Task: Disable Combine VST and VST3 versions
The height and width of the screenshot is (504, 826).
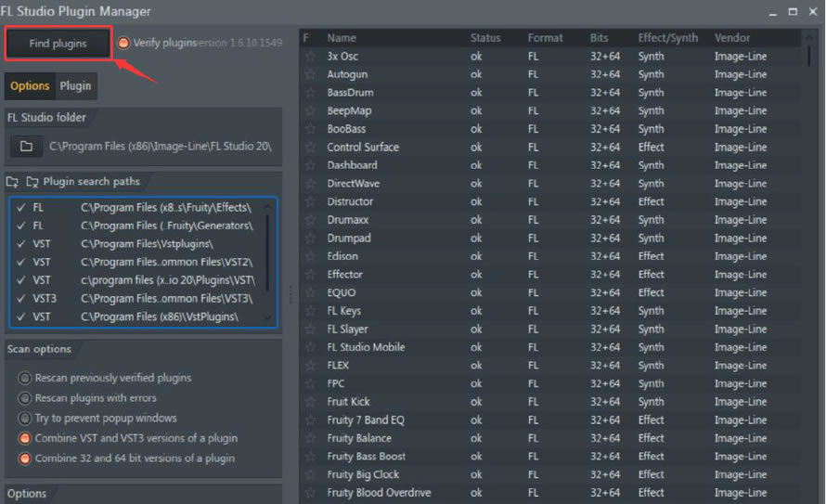Action: pyautogui.click(x=24, y=438)
